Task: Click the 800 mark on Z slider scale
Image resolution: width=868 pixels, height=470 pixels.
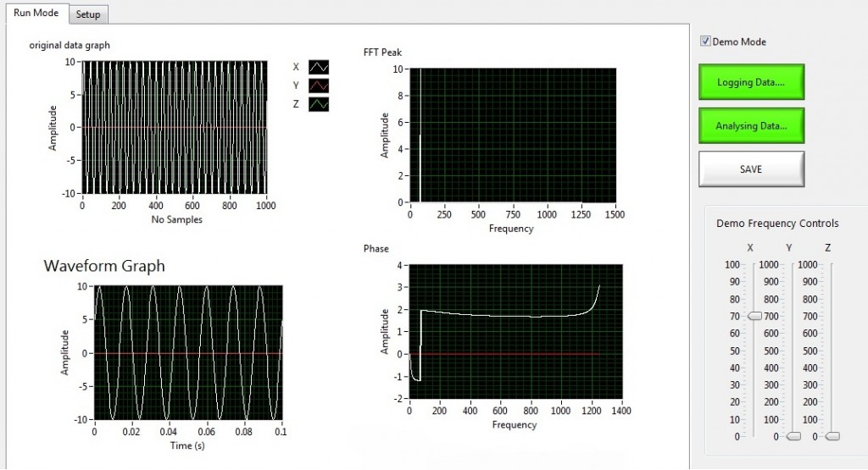Action: tap(810, 299)
